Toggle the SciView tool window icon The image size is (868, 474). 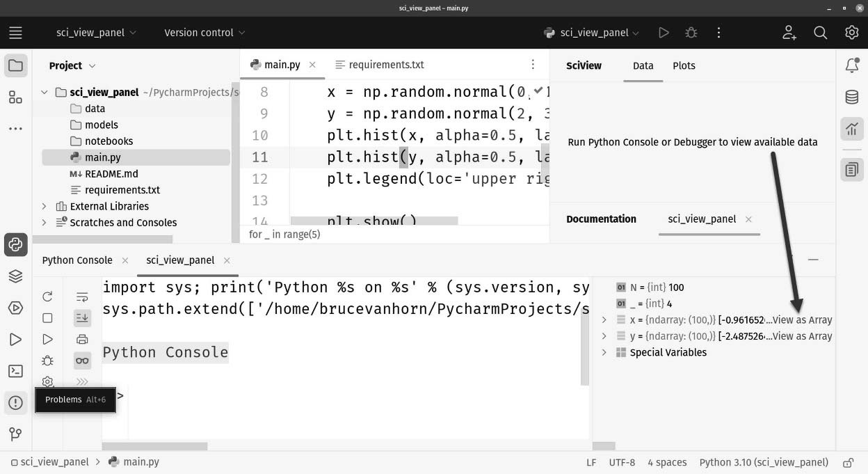click(x=852, y=129)
